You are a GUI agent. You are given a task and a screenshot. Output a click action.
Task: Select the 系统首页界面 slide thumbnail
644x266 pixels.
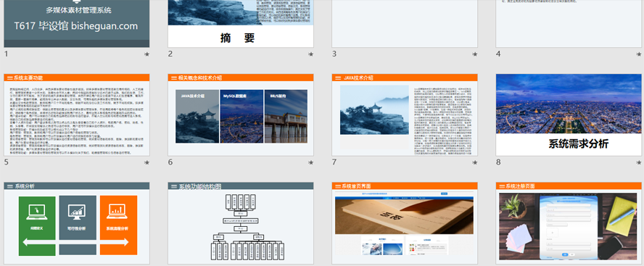[x=405, y=223]
